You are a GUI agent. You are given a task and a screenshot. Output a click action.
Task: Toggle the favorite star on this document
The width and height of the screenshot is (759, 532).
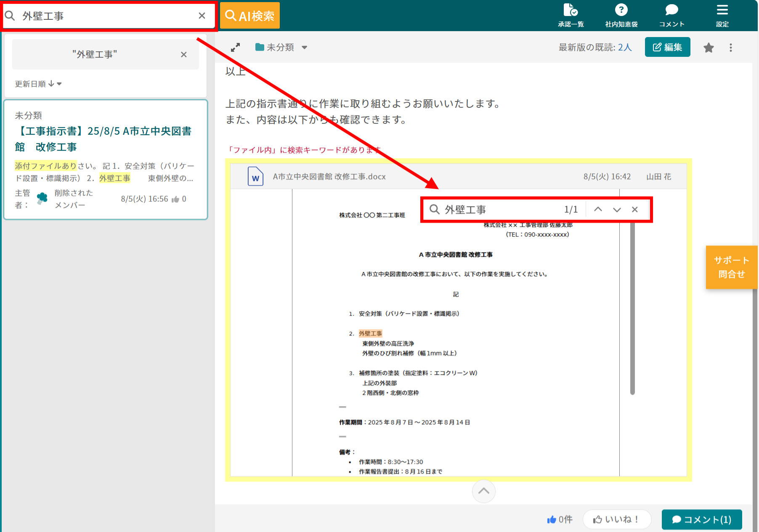coord(709,48)
